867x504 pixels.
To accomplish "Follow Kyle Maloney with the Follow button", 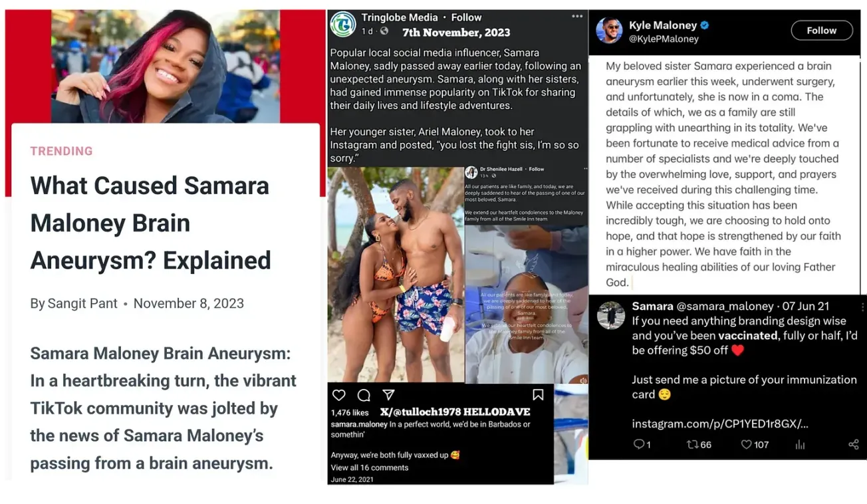I will pos(822,31).
